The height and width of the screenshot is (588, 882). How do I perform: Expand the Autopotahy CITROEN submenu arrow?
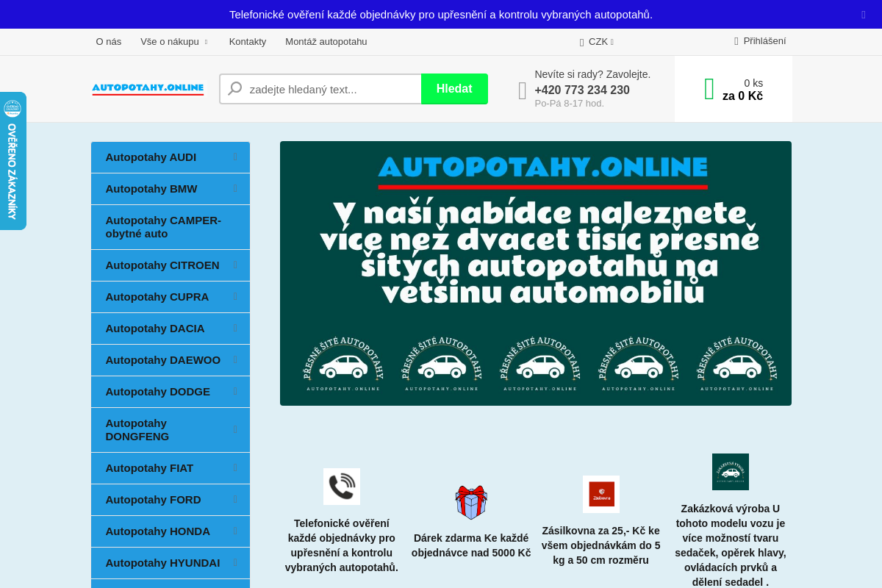pos(237,265)
